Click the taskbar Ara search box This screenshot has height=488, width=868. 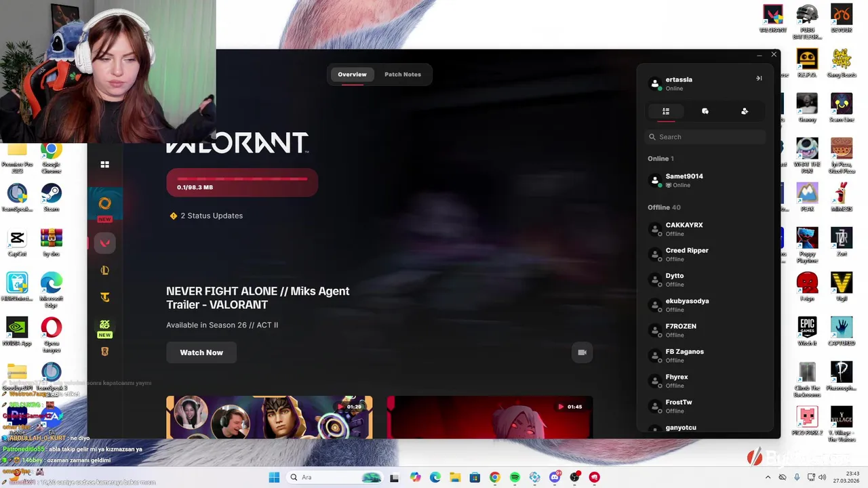pos(336,477)
